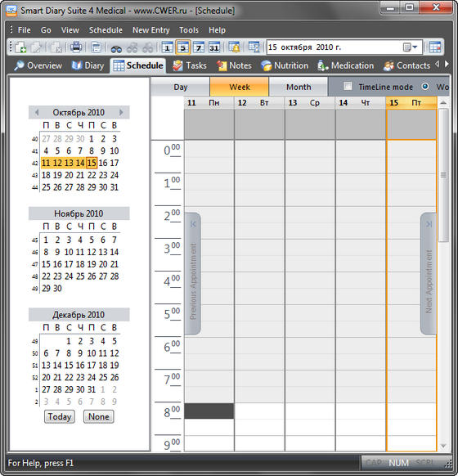
Task: Select the Month view tab
Action: pos(299,88)
